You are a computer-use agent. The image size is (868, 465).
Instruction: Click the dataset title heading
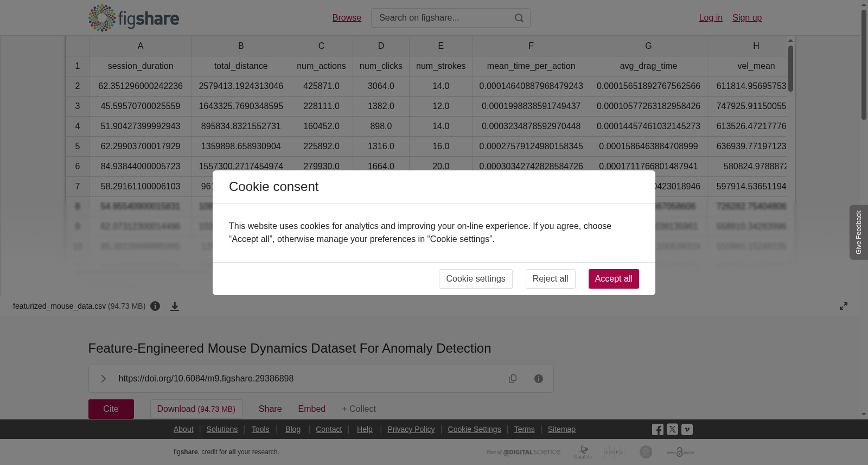[290, 348]
